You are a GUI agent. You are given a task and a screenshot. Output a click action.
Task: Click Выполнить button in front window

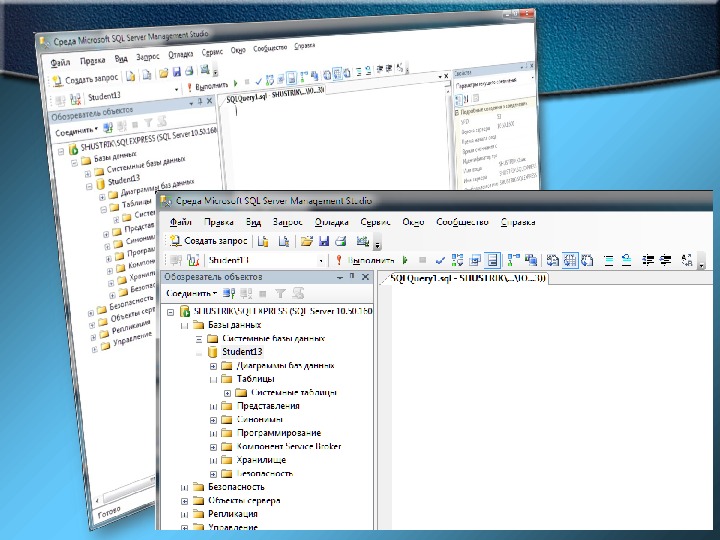[x=366, y=260]
